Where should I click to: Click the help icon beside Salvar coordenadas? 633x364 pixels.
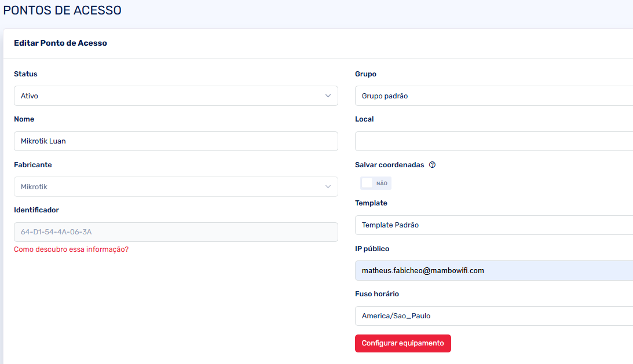point(432,165)
